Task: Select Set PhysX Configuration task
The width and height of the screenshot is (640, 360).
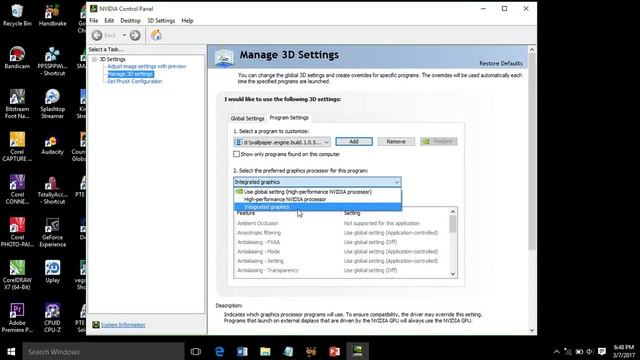Action: 135,82
